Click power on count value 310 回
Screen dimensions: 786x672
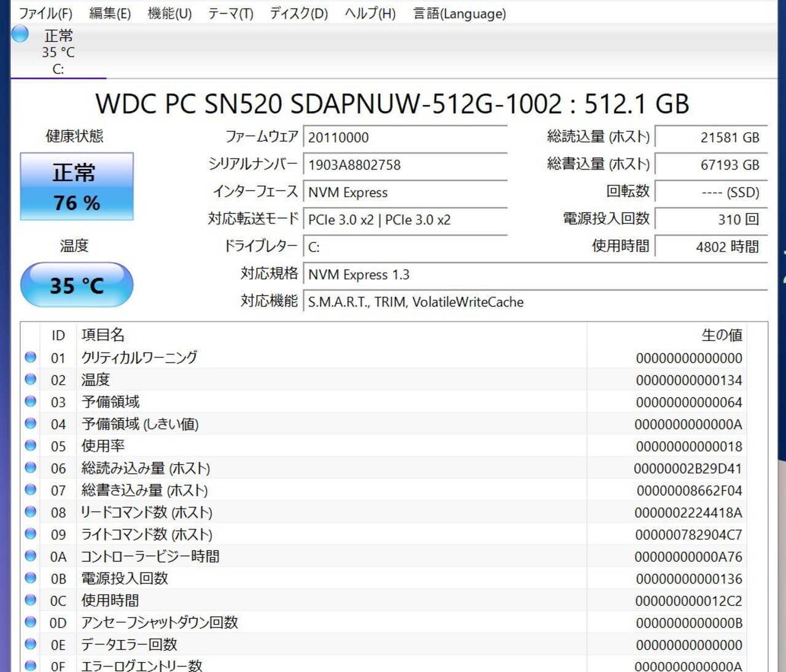(x=711, y=219)
